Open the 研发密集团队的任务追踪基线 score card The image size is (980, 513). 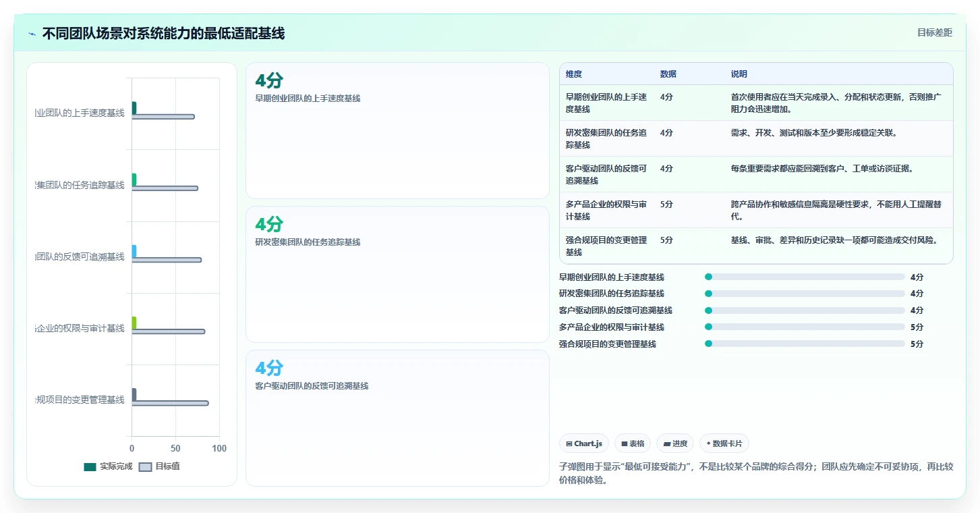tap(397, 275)
